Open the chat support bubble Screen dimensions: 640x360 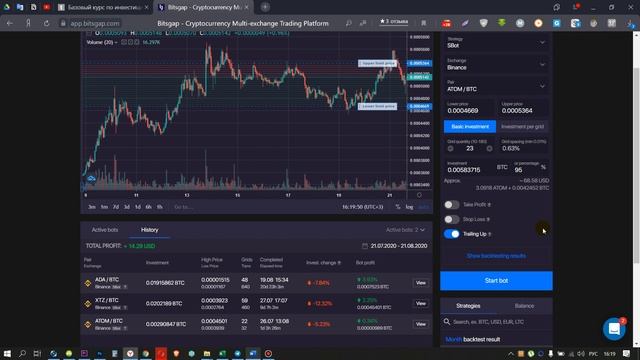point(614,328)
